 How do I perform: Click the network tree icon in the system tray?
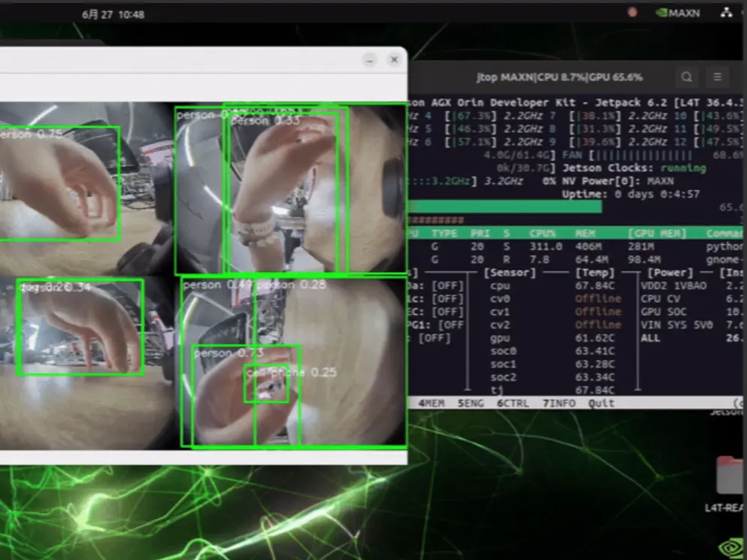pos(726,13)
